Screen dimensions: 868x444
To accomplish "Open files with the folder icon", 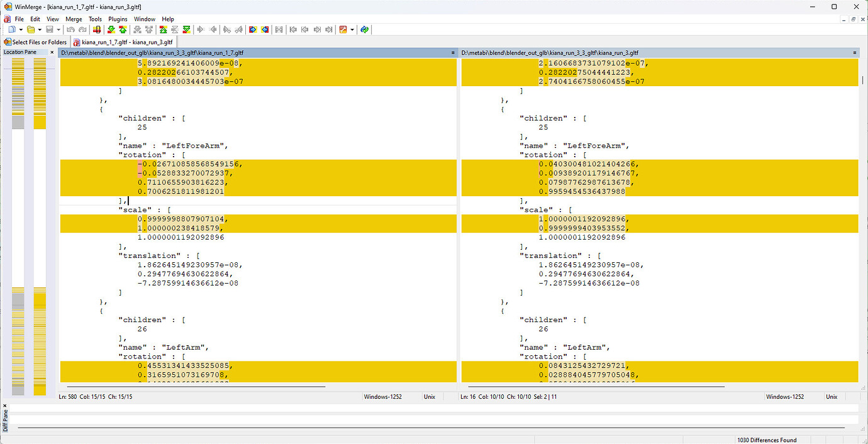I will [31, 30].
